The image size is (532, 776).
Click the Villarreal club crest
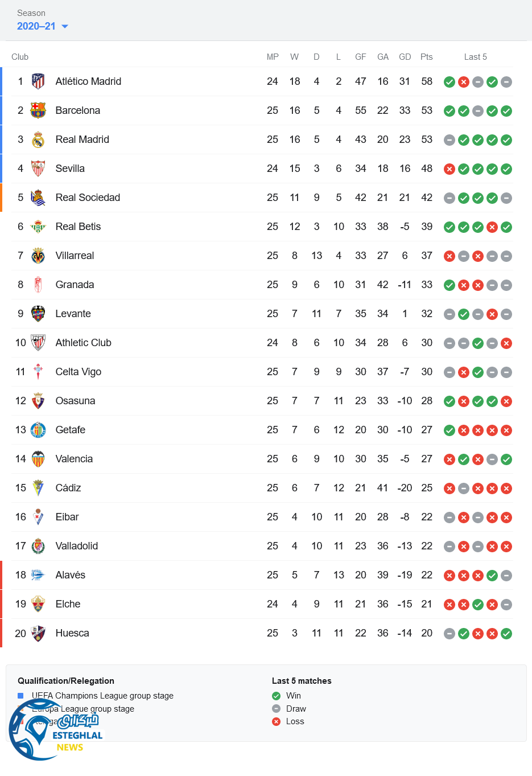click(38, 256)
